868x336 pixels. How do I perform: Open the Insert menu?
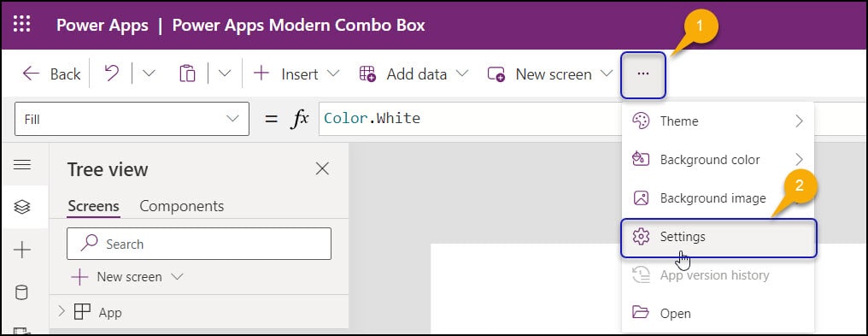[x=296, y=74]
